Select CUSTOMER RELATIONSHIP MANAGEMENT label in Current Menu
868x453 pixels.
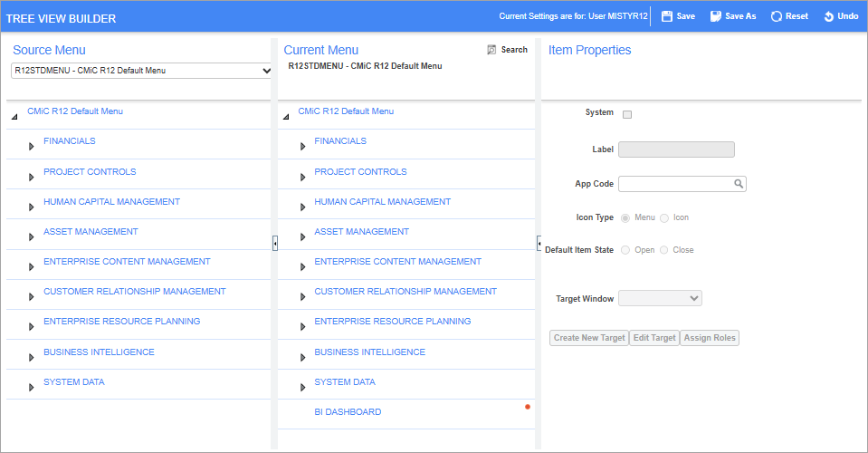(405, 292)
